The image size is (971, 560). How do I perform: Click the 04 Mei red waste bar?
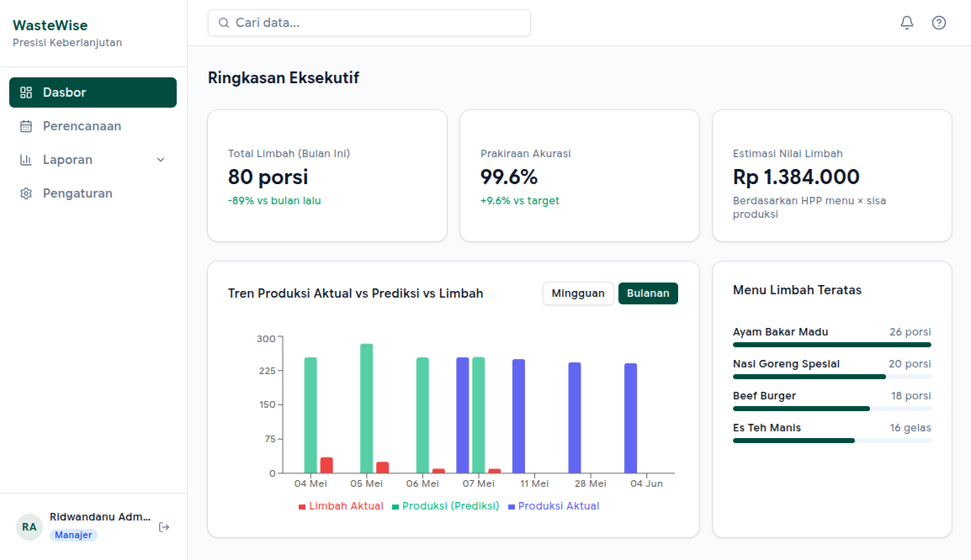coord(326,465)
